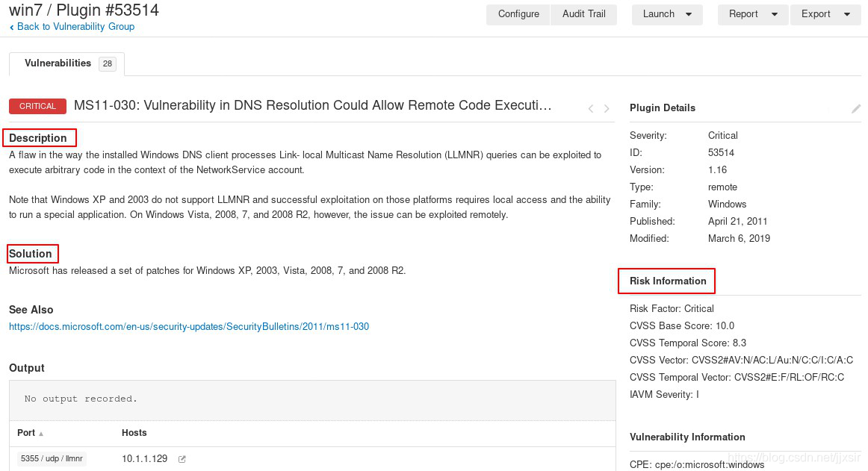Click the Description heading
This screenshot has width=868, height=471.
37,138
